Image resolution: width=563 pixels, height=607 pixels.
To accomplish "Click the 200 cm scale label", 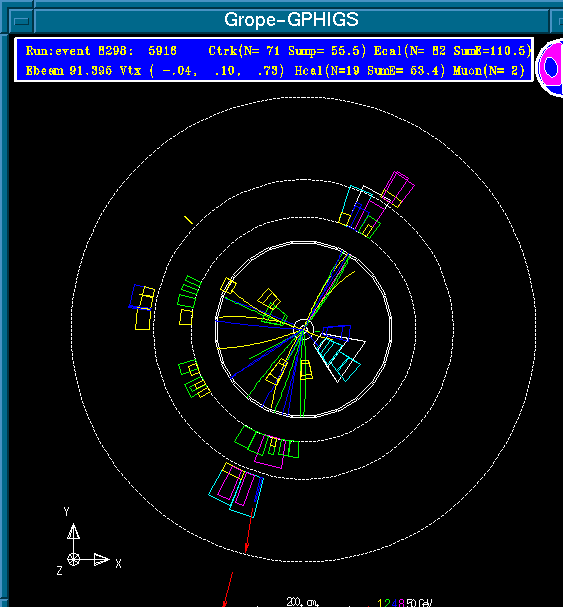I will point(302,602).
